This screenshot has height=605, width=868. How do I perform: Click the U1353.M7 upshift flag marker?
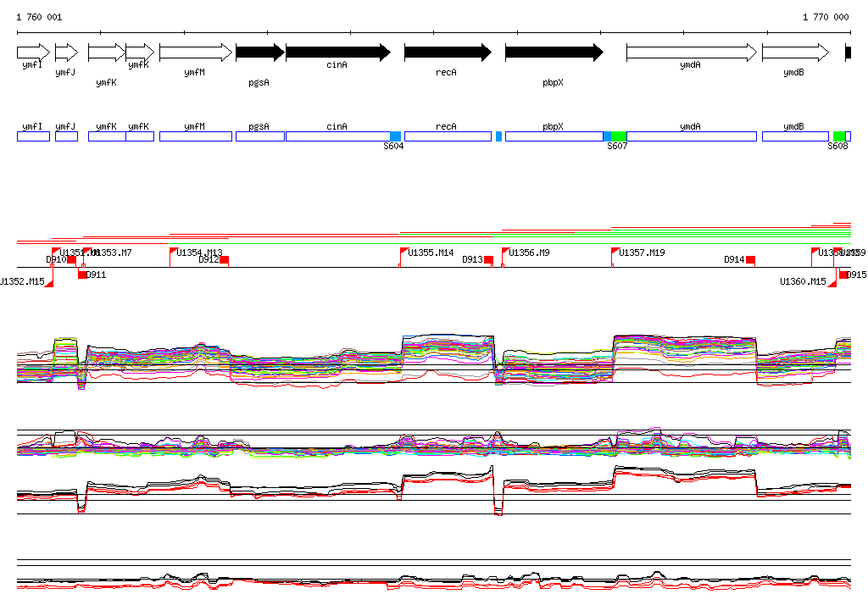click(87, 252)
